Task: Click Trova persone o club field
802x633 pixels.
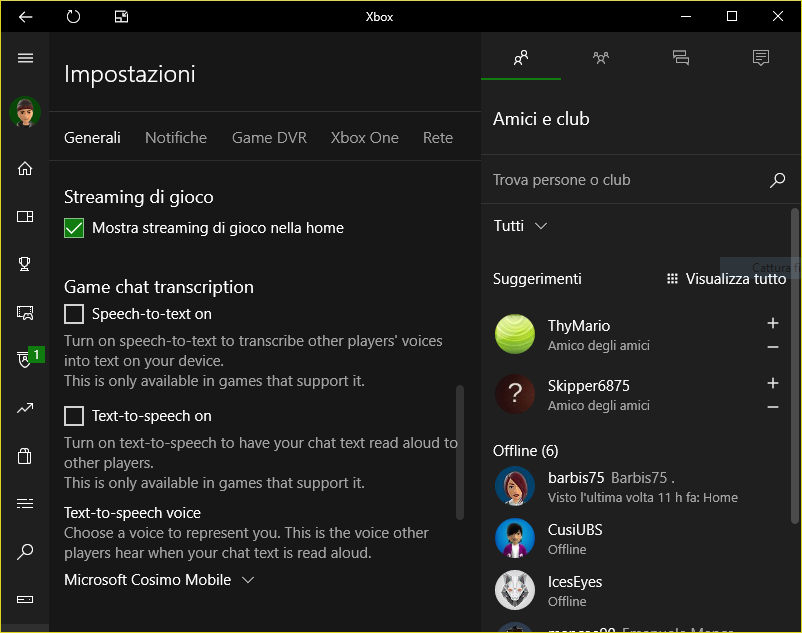Action: click(624, 180)
